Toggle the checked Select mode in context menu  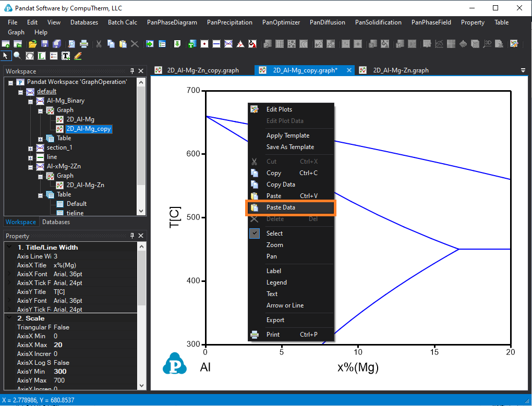click(x=274, y=233)
